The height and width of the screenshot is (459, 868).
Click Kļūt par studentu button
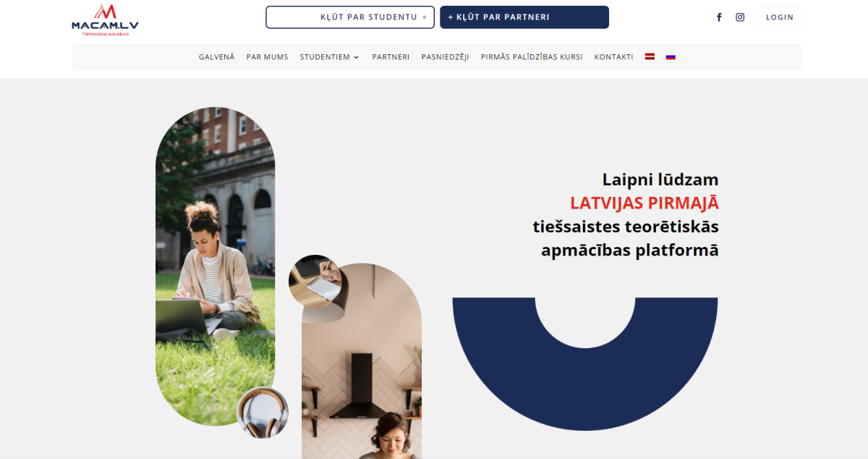point(350,17)
